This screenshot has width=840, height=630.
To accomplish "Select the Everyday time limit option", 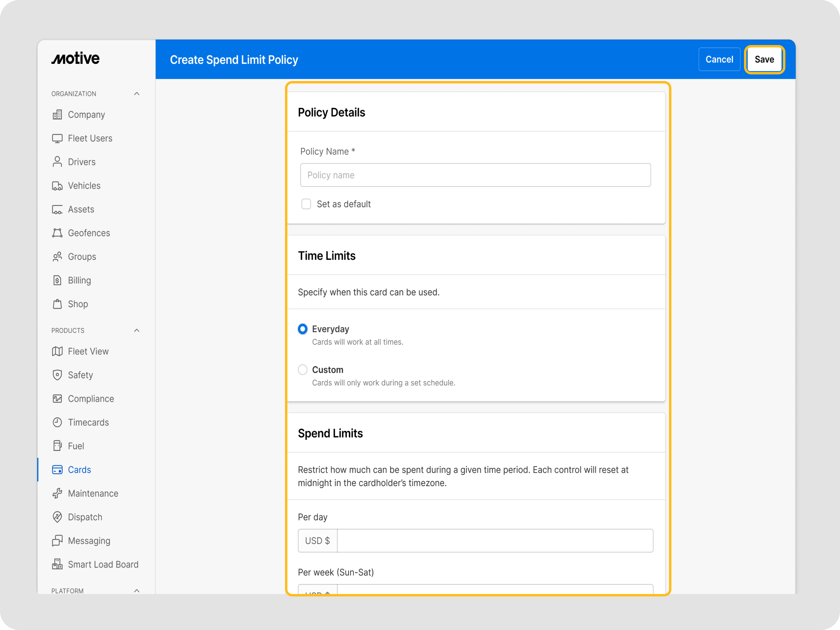I will pyautogui.click(x=303, y=329).
